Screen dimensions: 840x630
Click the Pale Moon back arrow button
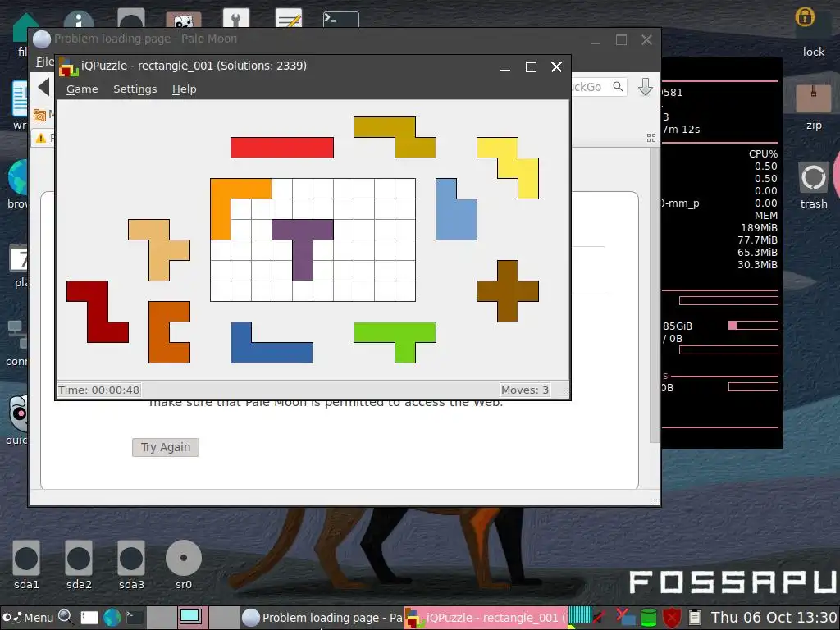(x=44, y=87)
